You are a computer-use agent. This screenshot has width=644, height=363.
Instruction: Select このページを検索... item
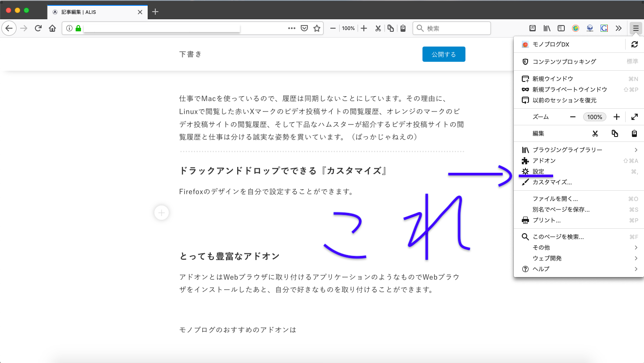point(579,237)
